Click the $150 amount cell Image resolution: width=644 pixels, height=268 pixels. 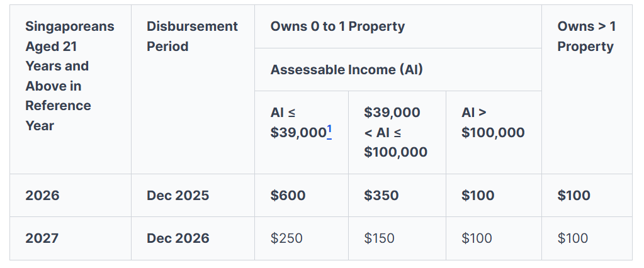(x=379, y=238)
